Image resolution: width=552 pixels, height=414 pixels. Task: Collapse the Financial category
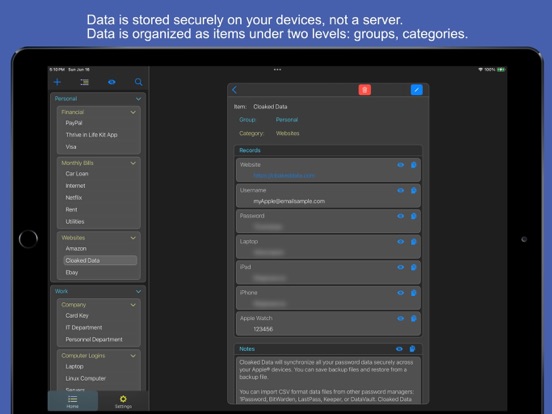(133, 112)
